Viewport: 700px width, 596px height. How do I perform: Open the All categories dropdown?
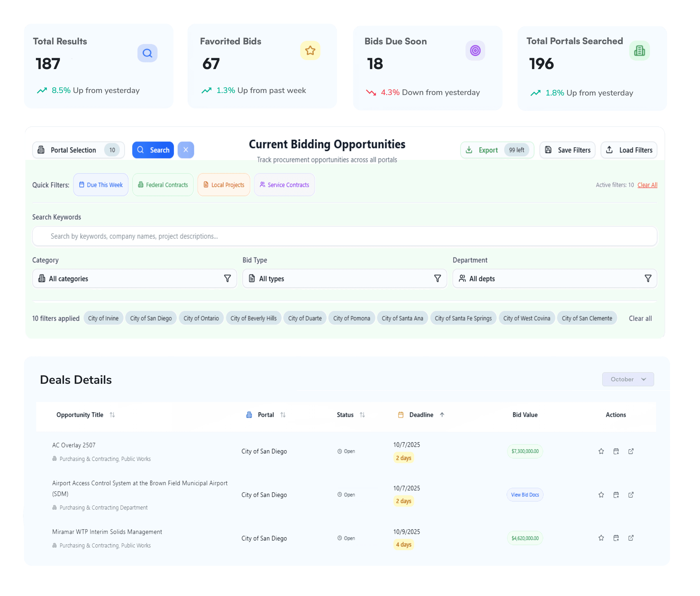pos(134,279)
